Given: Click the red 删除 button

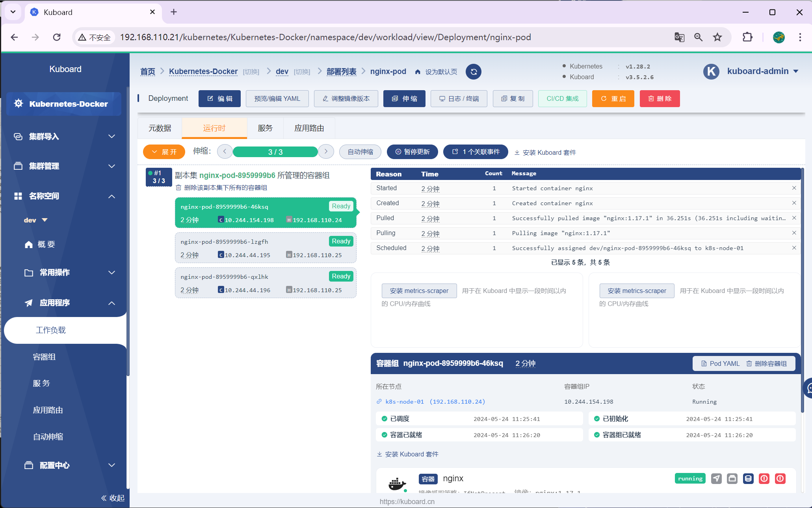Looking at the screenshot, I should click(660, 98).
